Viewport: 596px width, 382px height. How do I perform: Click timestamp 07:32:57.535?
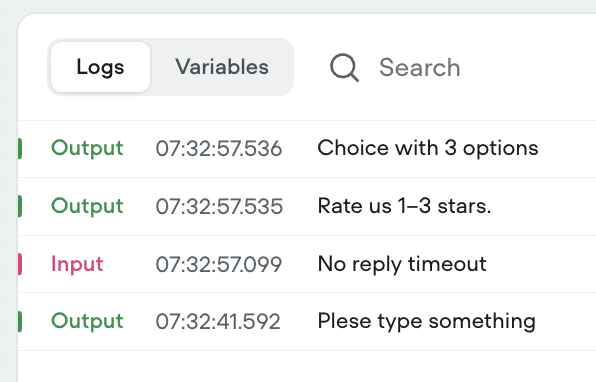[219, 206]
